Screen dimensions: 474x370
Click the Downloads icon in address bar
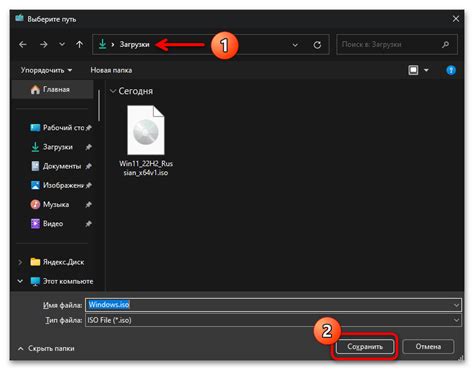pos(103,44)
